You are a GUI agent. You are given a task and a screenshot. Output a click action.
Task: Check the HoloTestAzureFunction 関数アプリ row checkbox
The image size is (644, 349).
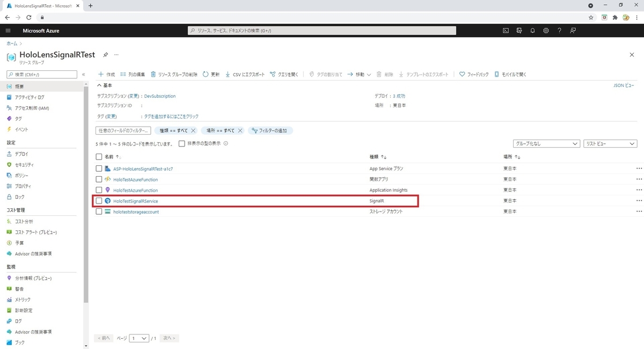[x=99, y=179]
